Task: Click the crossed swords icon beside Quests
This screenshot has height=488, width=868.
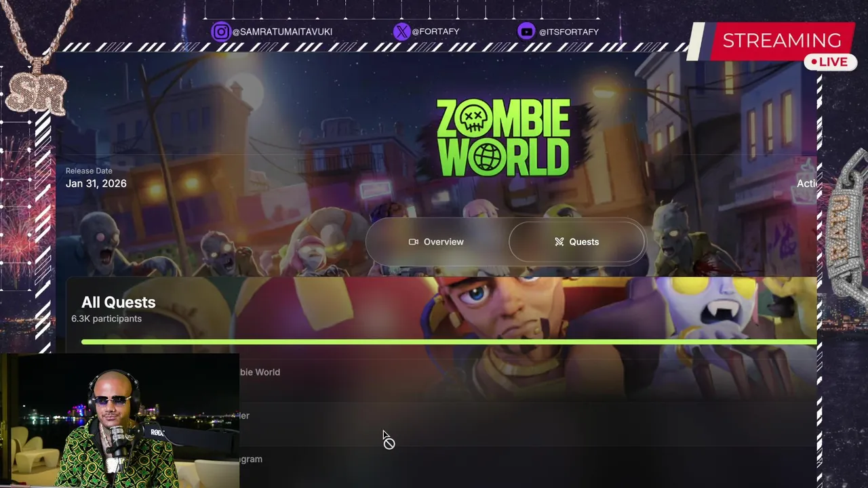Action: tap(559, 242)
